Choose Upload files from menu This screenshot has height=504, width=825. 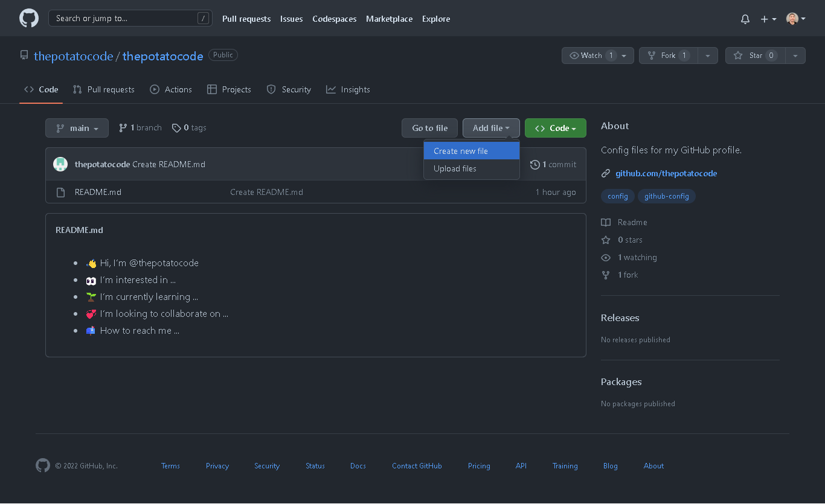[472, 168]
